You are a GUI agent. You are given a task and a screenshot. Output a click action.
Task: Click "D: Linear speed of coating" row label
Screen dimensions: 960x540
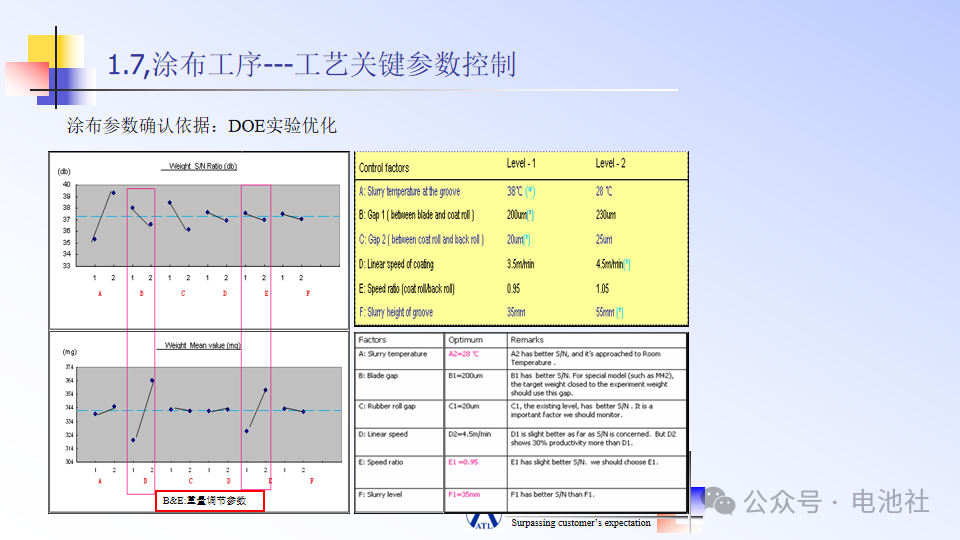coord(396,264)
